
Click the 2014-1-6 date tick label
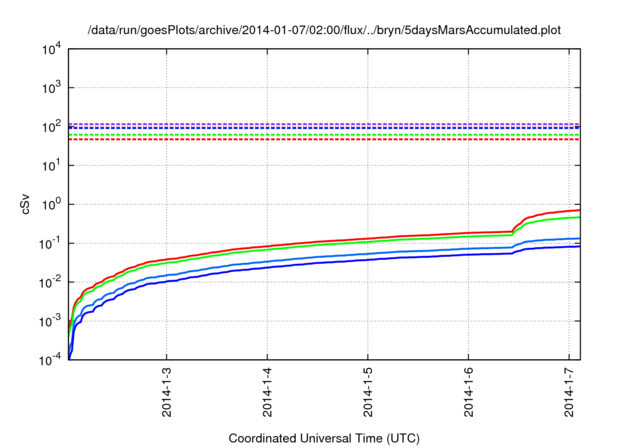(469, 392)
